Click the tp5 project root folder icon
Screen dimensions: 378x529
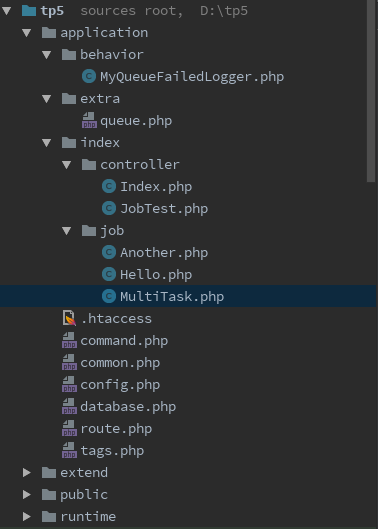coord(29,10)
